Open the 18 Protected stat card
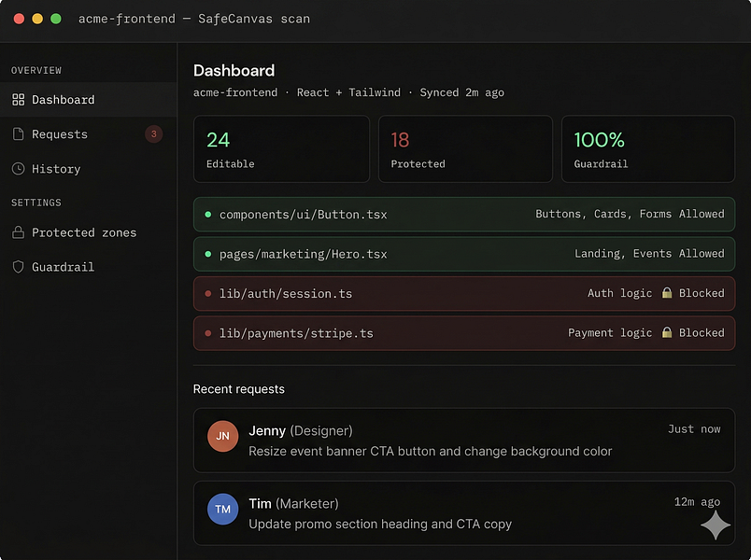 465,148
